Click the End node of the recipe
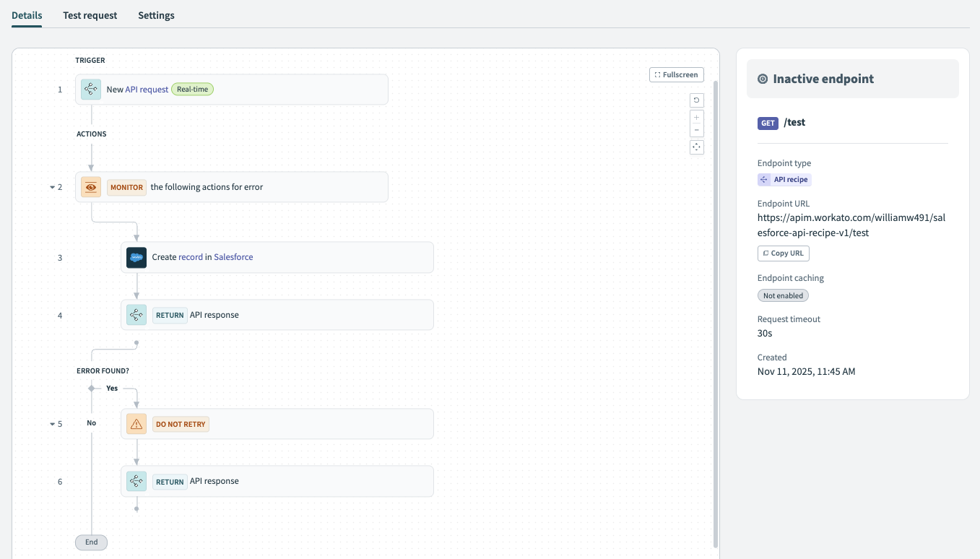Viewport: 980px width, 559px height. 91,542
